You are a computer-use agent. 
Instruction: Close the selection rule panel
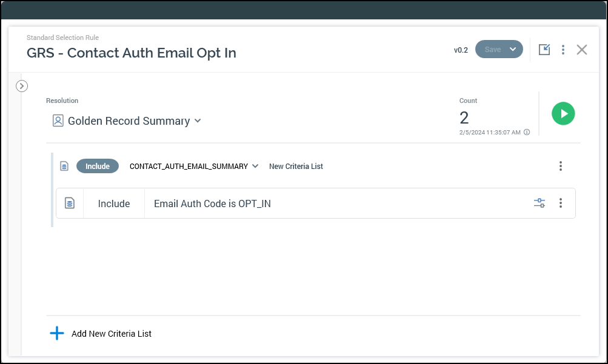pyautogui.click(x=582, y=50)
